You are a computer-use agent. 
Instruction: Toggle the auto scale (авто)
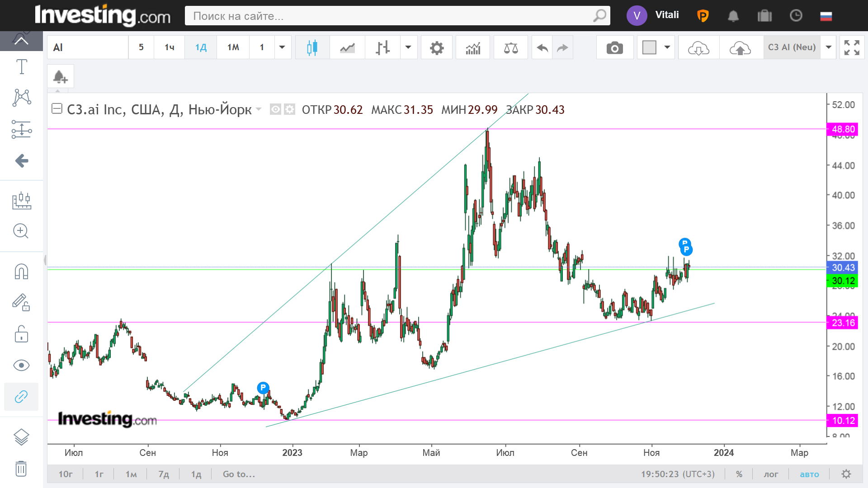(809, 474)
